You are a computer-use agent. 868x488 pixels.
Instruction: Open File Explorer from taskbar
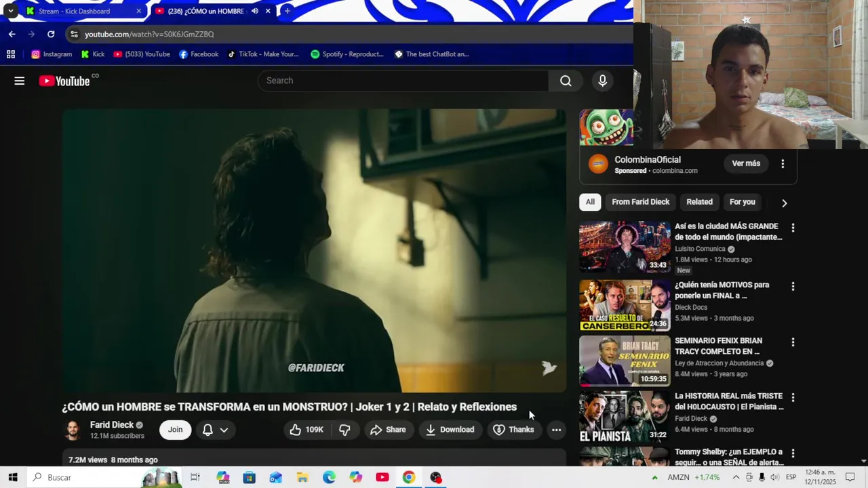pos(302,477)
